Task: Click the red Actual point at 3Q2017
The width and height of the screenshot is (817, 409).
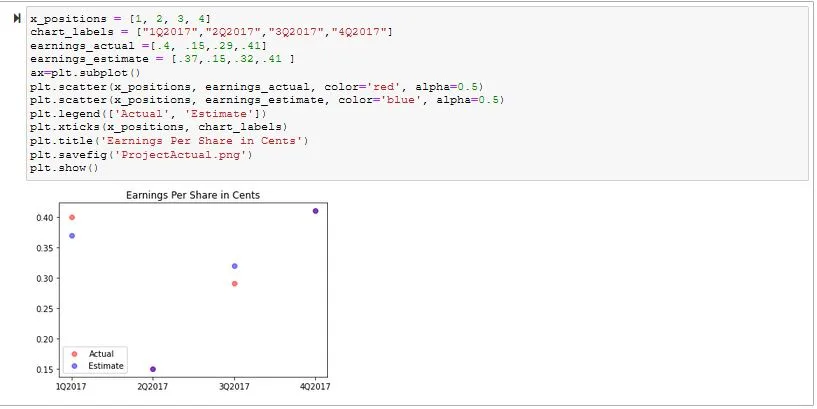Action: [234, 284]
